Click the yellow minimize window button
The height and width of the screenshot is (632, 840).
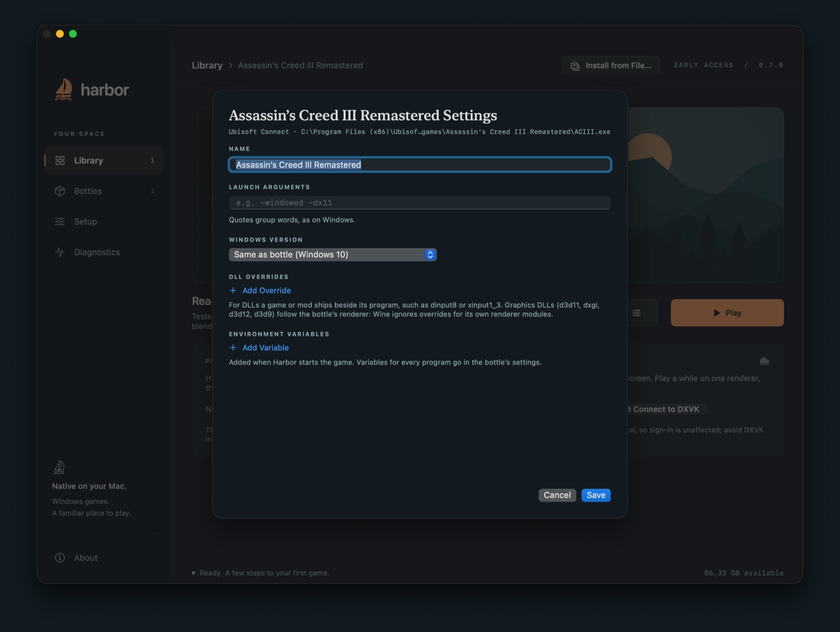tap(60, 34)
